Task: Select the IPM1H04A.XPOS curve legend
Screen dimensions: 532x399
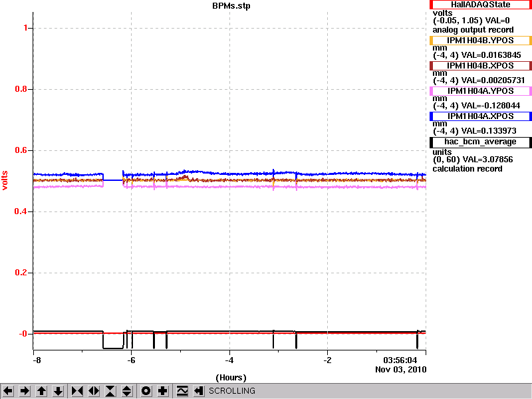Action: (x=480, y=116)
